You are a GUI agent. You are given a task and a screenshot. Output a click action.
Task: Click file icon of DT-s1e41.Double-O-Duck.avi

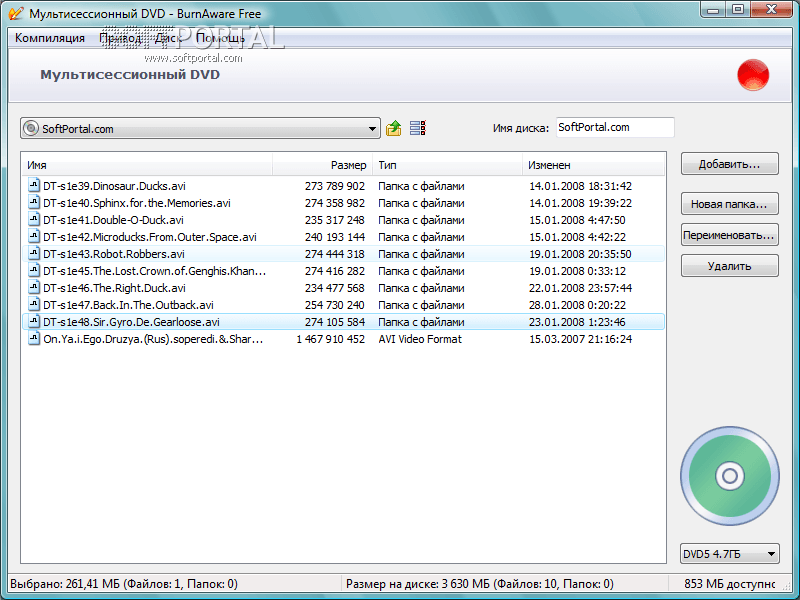34,219
